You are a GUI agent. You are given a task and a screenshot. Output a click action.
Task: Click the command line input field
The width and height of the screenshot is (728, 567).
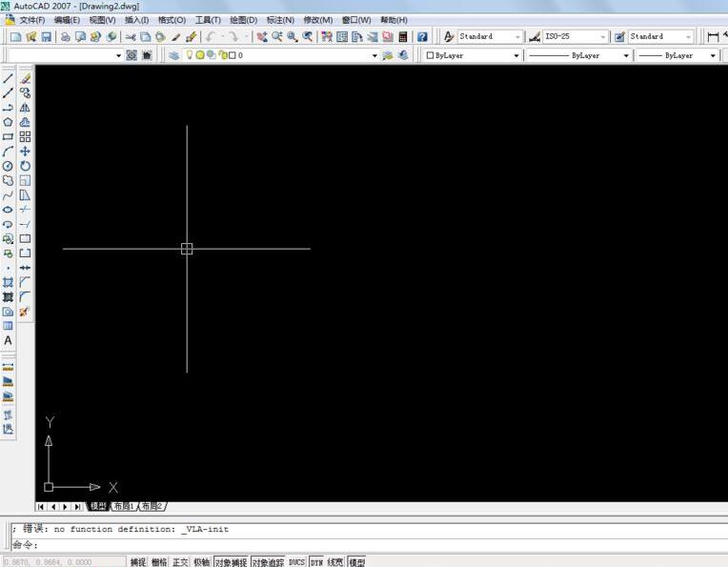(370, 545)
